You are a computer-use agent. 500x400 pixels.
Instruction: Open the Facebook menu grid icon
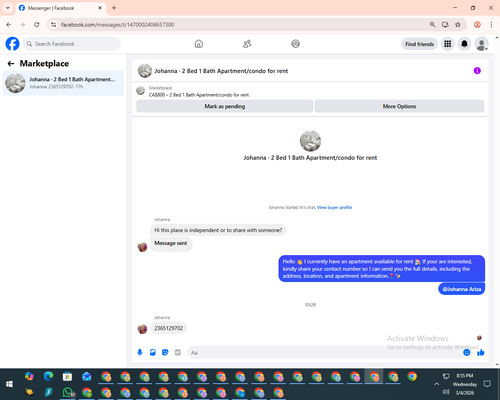448,44
